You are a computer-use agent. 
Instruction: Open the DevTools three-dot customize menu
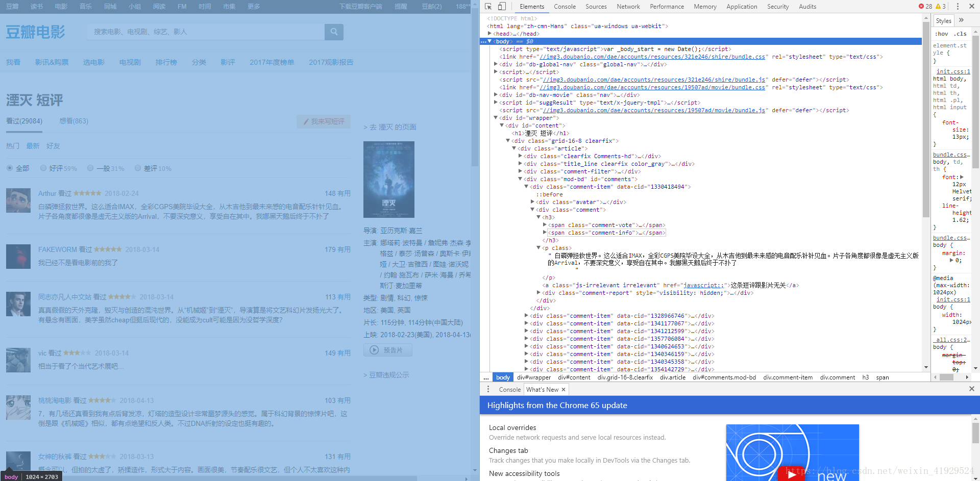pyautogui.click(x=958, y=6)
